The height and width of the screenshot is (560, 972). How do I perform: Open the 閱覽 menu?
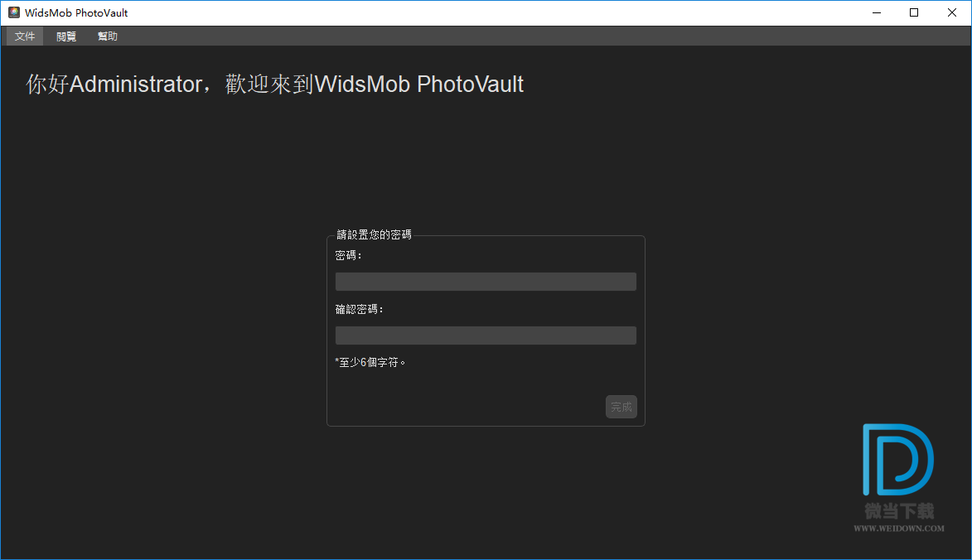tap(66, 36)
